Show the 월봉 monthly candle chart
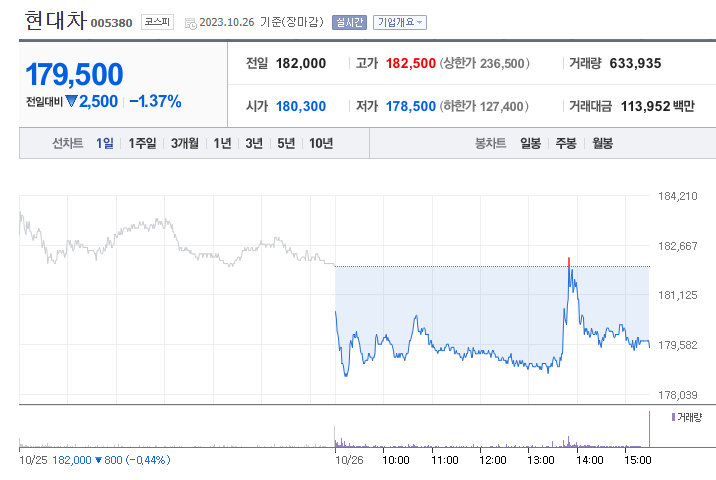Image resolution: width=716 pixels, height=480 pixels. pyautogui.click(x=602, y=143)
